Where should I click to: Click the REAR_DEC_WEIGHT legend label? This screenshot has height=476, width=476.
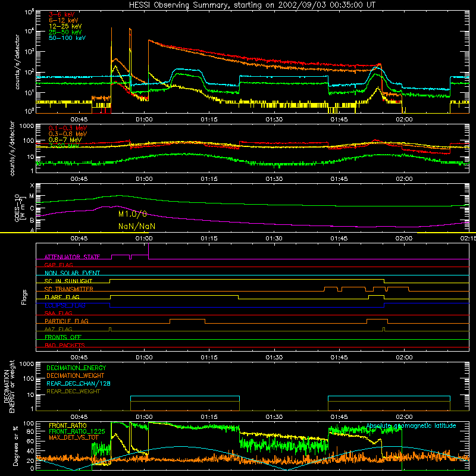73,392
